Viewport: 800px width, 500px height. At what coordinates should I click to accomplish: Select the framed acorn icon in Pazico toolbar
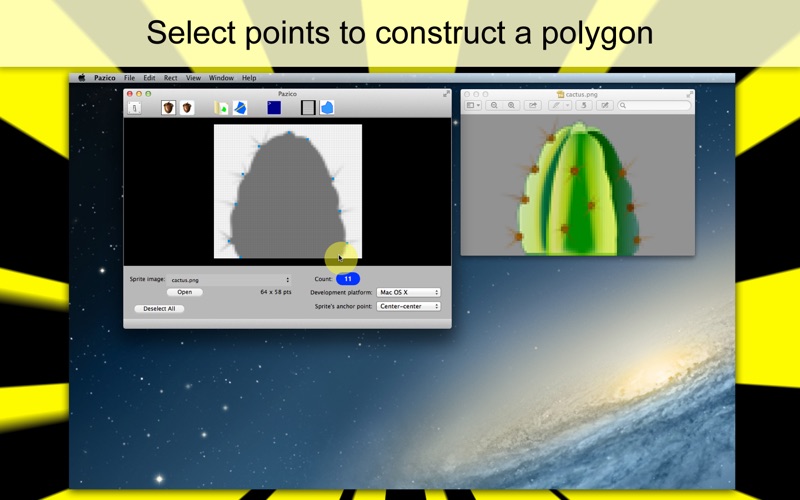pos(168,108)
